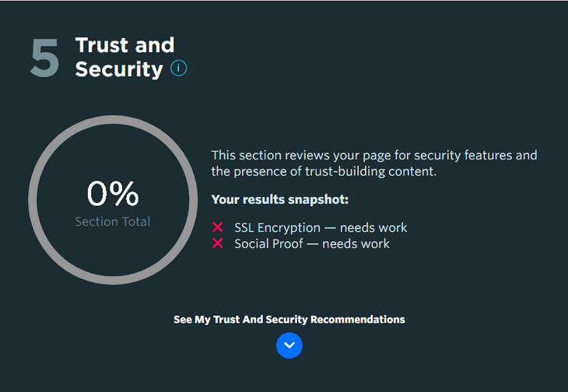Click the Your results snapshot heading
The height and width of the screenshot is (392, 568).
(x=279, y=199)
